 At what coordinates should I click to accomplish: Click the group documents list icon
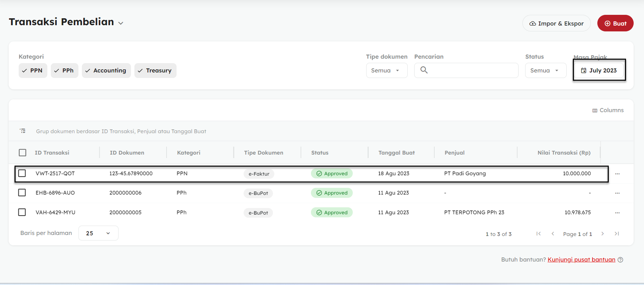coord(23,131)
